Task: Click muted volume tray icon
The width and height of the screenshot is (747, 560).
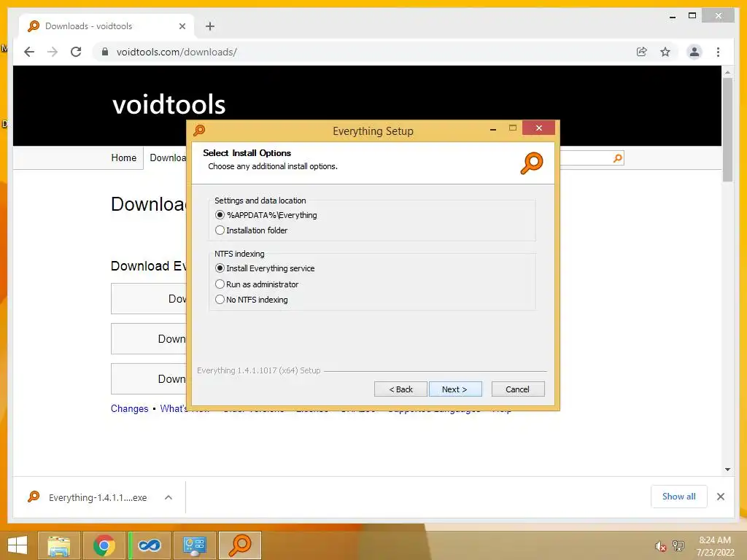Action: coord(660,545)
